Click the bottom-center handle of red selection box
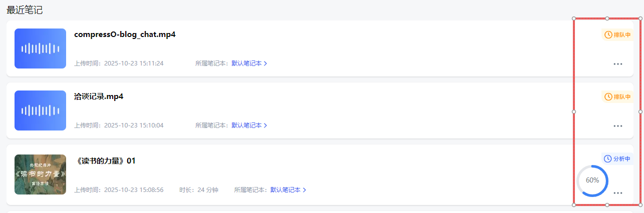The image size is (644, 213). click(607, 205)
